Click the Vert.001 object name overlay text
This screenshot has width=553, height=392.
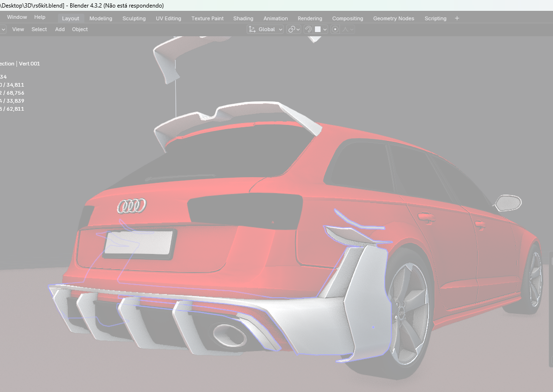[29, 64]
